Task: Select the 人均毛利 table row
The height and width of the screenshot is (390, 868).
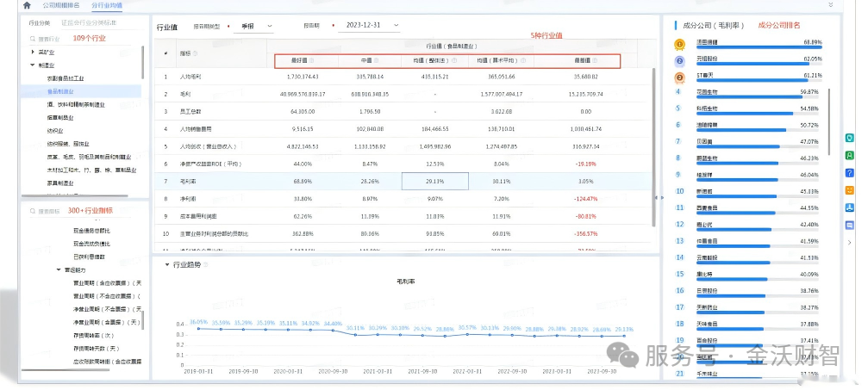Action: tap(404, 77)
